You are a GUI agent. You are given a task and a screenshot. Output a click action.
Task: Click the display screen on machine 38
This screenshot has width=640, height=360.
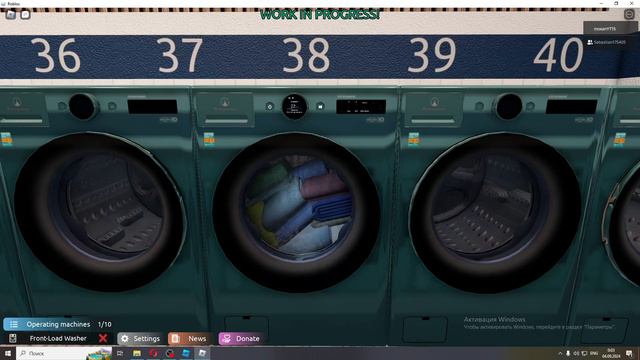click(x=361, y=107)
